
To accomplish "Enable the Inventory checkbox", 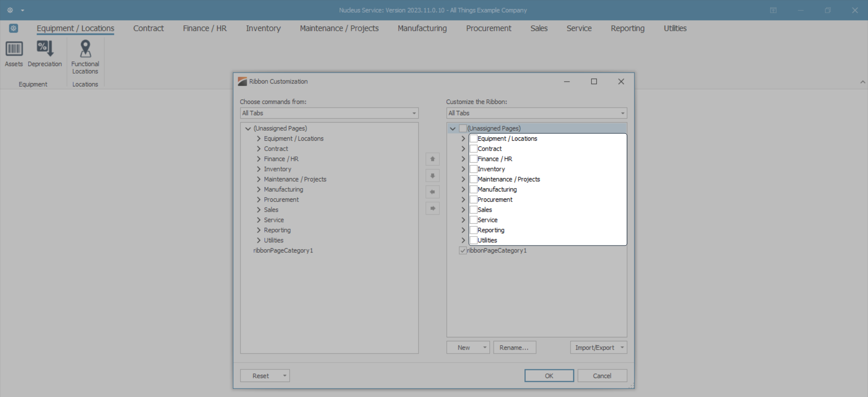I will coord(474,169).
